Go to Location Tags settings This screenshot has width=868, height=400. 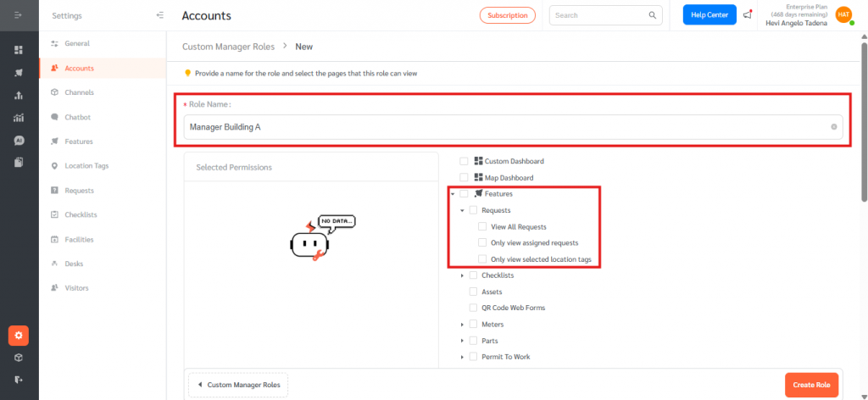86,166
